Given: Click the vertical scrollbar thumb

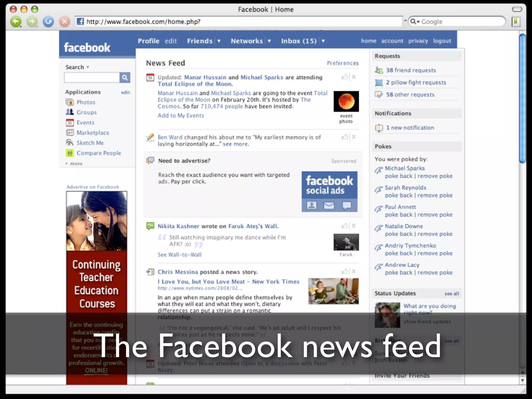Looking at the screenshot, I should click(522, 99).
